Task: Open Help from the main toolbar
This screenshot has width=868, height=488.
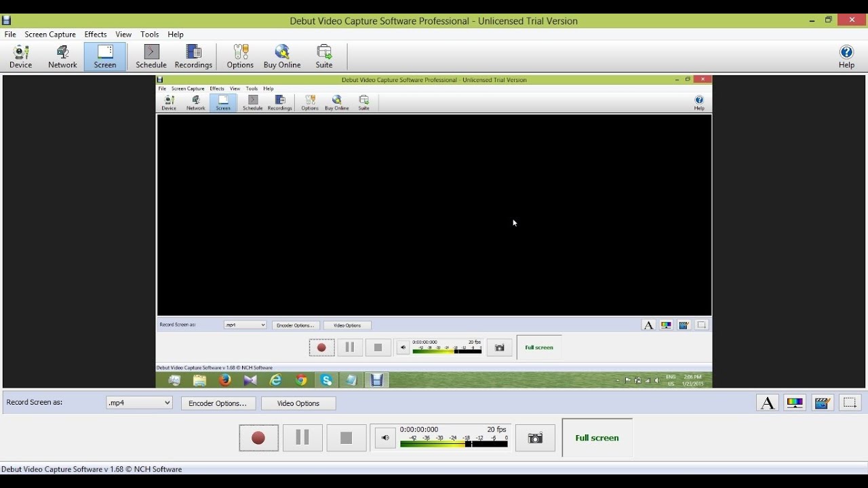Action: 846,57
